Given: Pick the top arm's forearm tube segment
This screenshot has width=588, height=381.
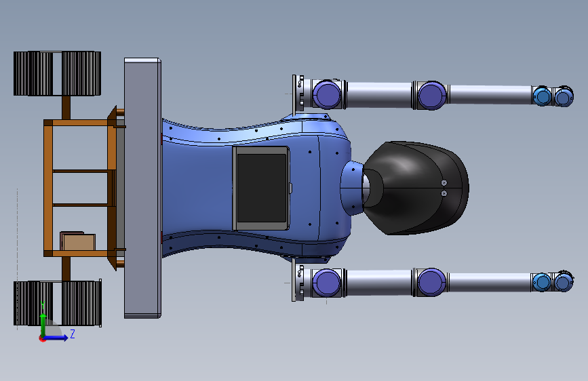Looking at the screenshot, I should [490, 95].
